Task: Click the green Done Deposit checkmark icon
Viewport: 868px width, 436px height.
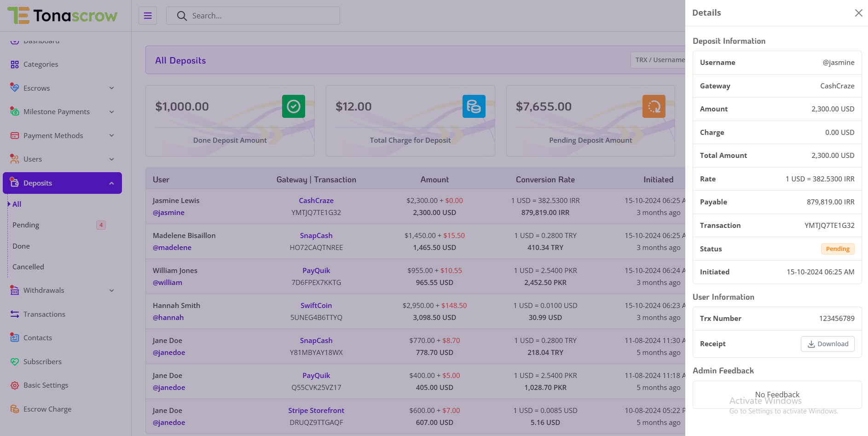Action: (293, 106)
